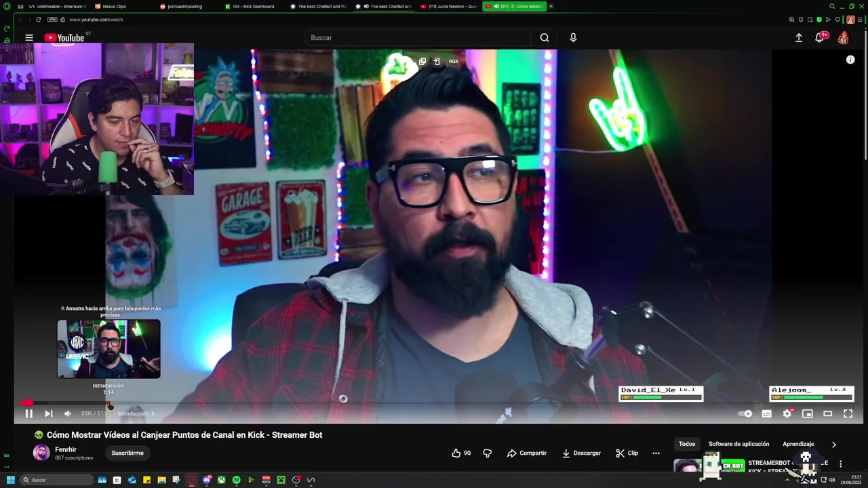The width and height of the screenshot is (868, 488).
Task: Select the Aprendizaje chip
Action: click(798, 444)
